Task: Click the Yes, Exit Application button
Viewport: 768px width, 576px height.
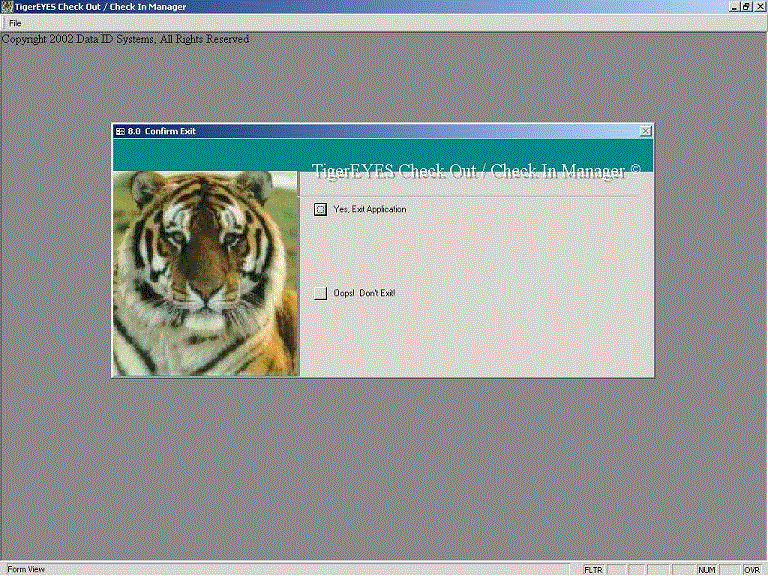Action: tap(320, 210)
